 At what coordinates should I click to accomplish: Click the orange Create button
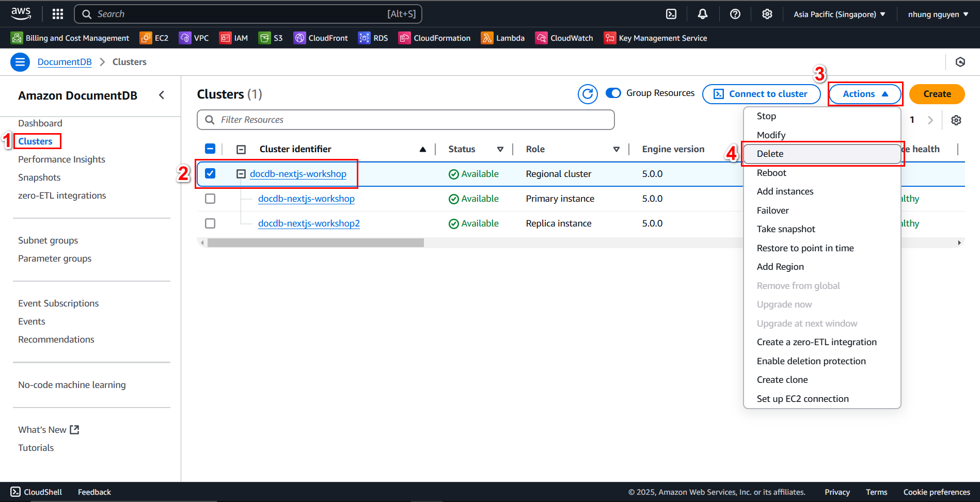pos(937,94)
